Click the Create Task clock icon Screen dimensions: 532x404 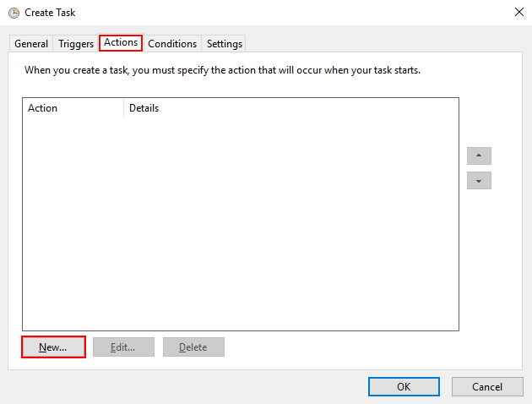point(14,13)
